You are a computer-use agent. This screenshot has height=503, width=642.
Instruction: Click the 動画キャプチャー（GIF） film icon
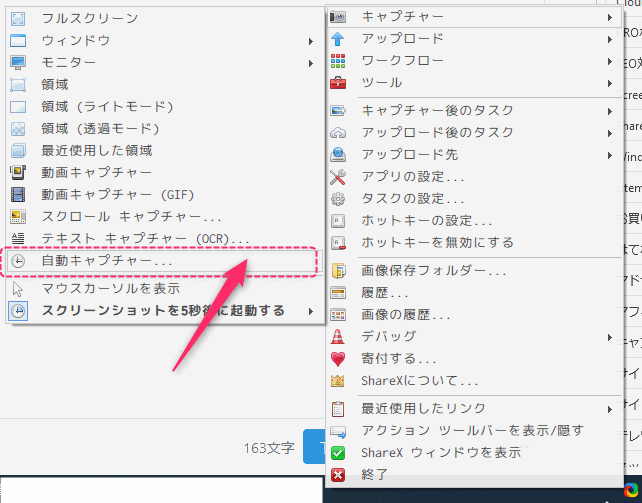(x=18, y=195)
